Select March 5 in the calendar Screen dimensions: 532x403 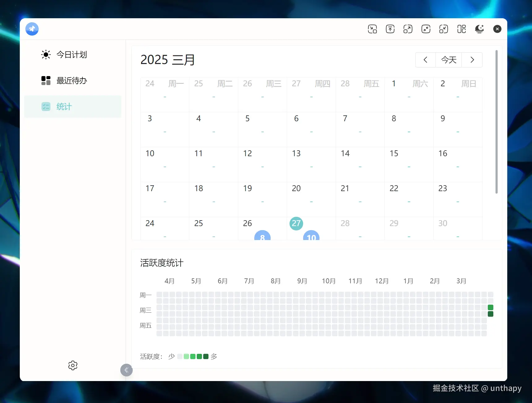[263, 130]
